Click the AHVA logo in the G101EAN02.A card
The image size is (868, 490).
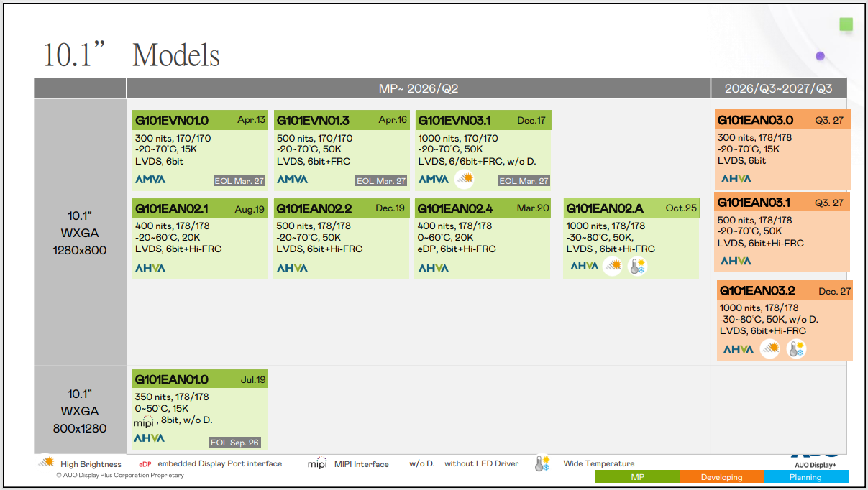click(585, 266)
